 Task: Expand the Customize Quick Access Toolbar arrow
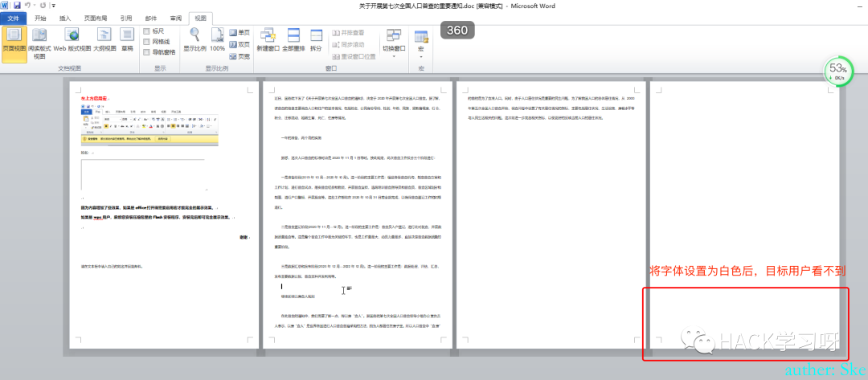click(53, 6)
